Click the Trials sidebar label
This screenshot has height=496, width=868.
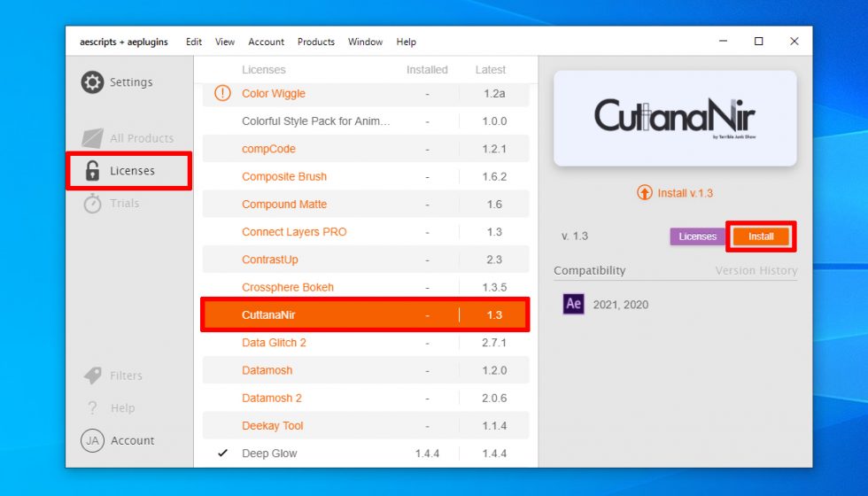coord(125,203)
